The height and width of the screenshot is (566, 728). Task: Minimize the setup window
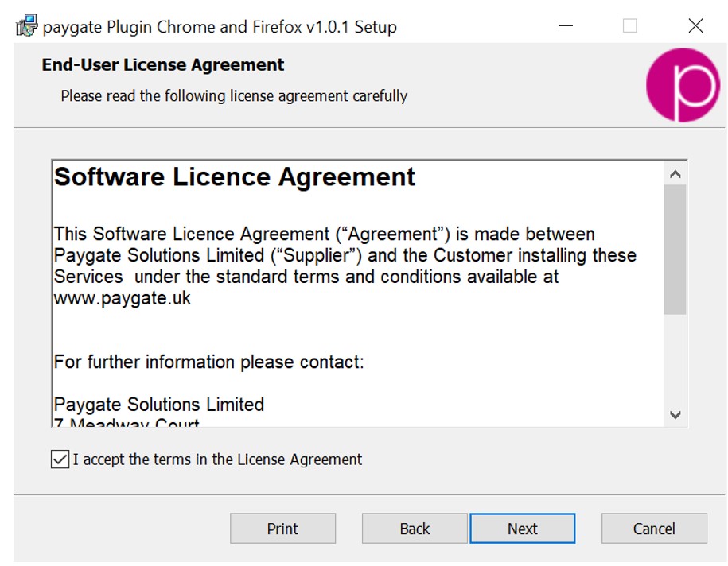566,25
